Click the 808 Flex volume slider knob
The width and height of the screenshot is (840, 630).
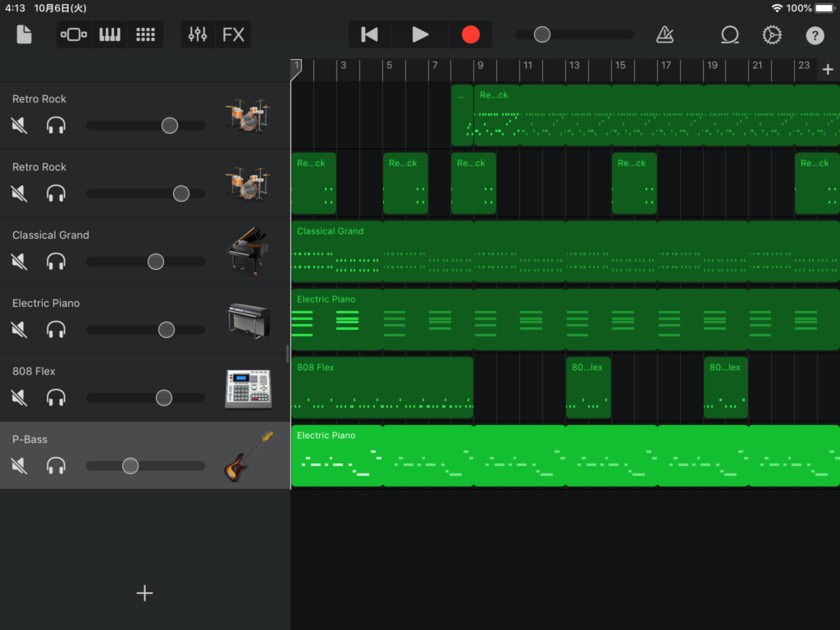(x=164, y=398)
